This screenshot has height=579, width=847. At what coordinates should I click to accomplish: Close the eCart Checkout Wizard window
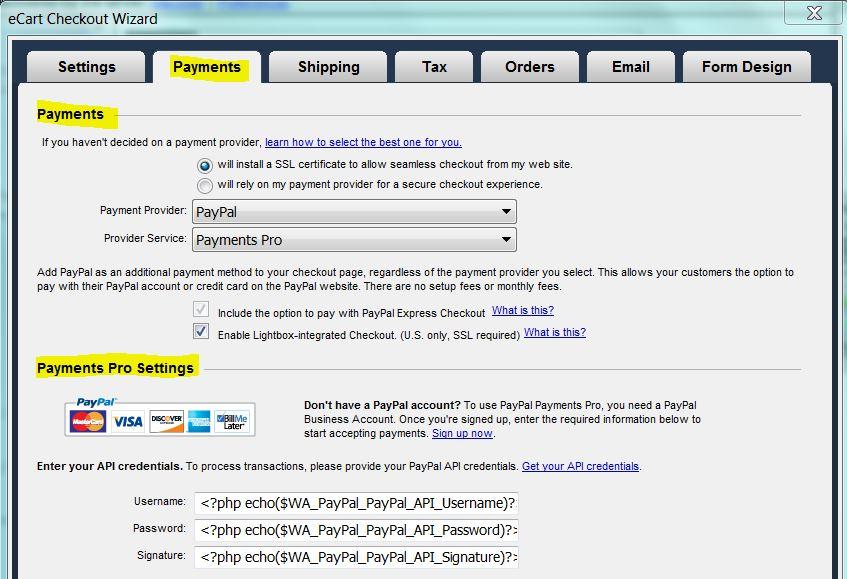[814, 13]
